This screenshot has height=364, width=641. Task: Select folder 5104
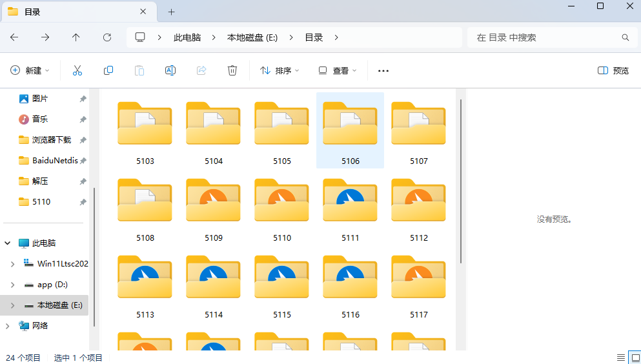click(x=214, y=131)
